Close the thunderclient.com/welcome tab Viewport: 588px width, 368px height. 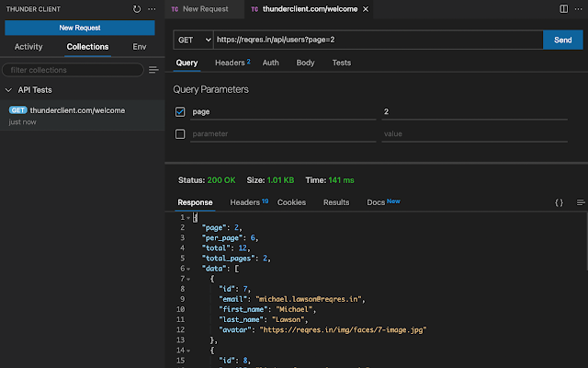pos(366,9)
